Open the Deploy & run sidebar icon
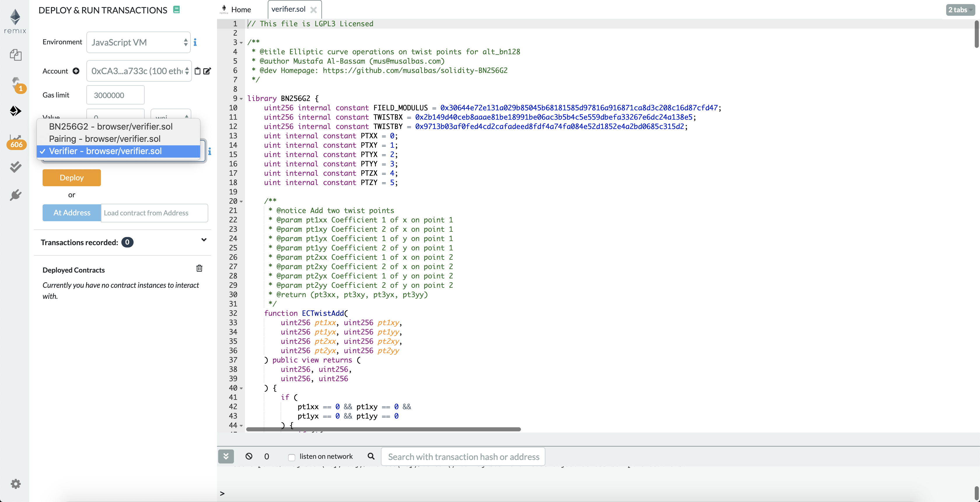The height and width of the screenshot is (502, 980). (15, 111)
